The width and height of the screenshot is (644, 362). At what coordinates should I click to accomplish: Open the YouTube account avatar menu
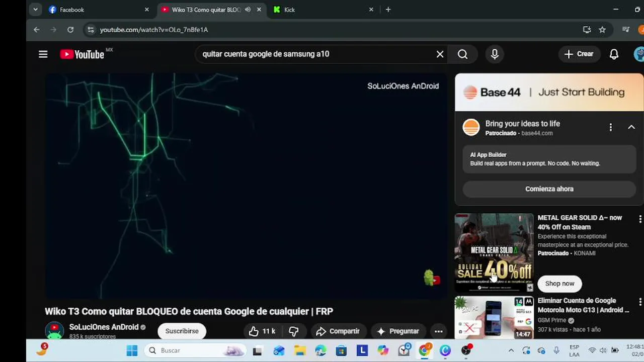(639, 54)
